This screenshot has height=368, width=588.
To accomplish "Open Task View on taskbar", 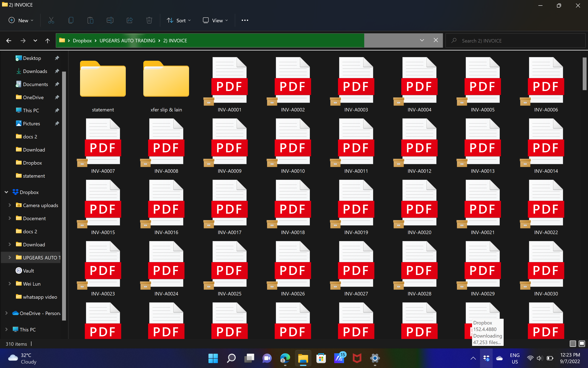I will (249, 358).
